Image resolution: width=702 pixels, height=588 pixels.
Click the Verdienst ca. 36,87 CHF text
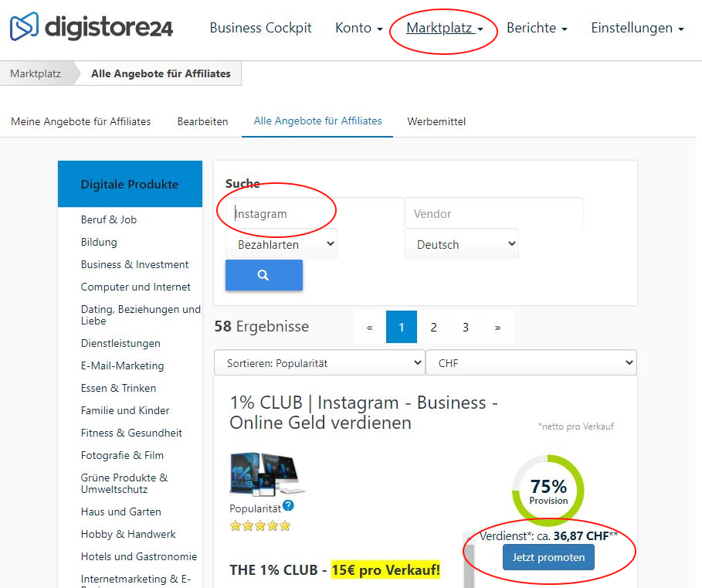click(548, 536)
